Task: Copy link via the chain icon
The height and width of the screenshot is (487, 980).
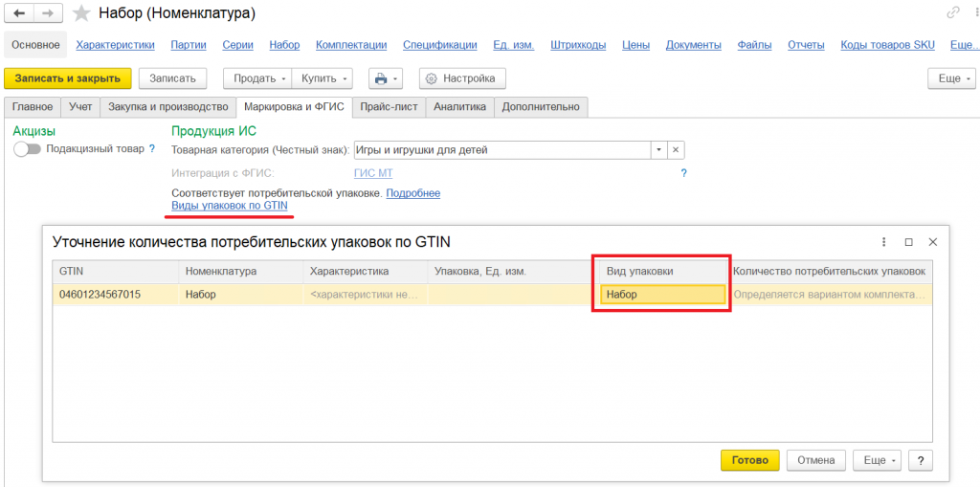Action: click(954, 12)
